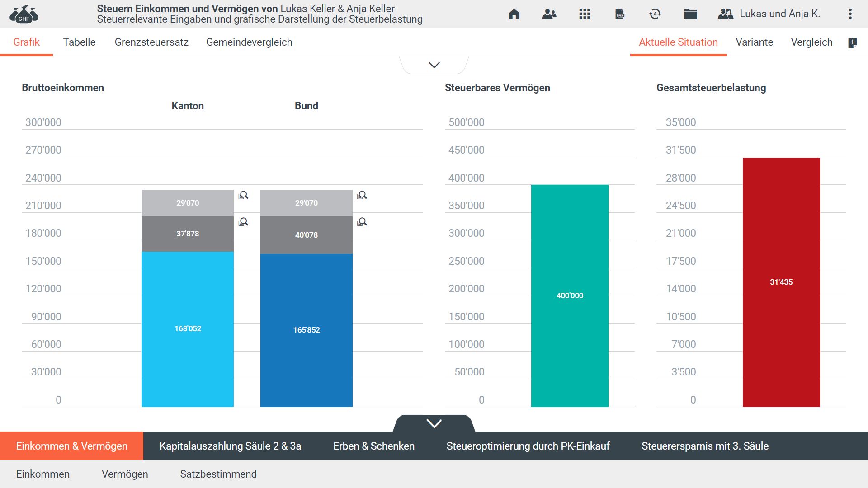Go to the home screen icon
The width and height of the screenshot is (868, 488).
[514, 14]
